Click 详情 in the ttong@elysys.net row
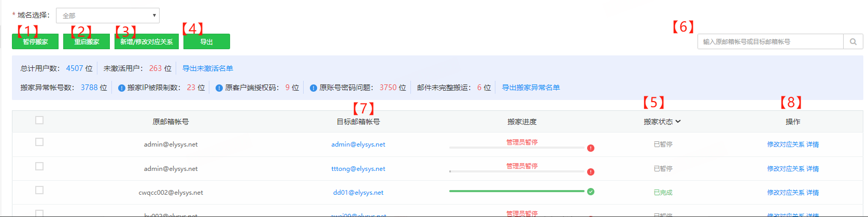Image resolution: width=868 pixels, height=217 pixels. coord(813,169)
